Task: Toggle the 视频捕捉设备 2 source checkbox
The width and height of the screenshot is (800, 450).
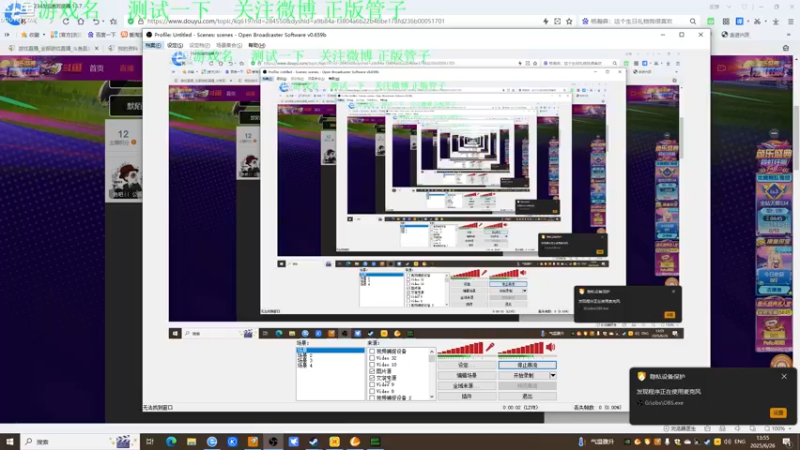Action: (372, 397)
